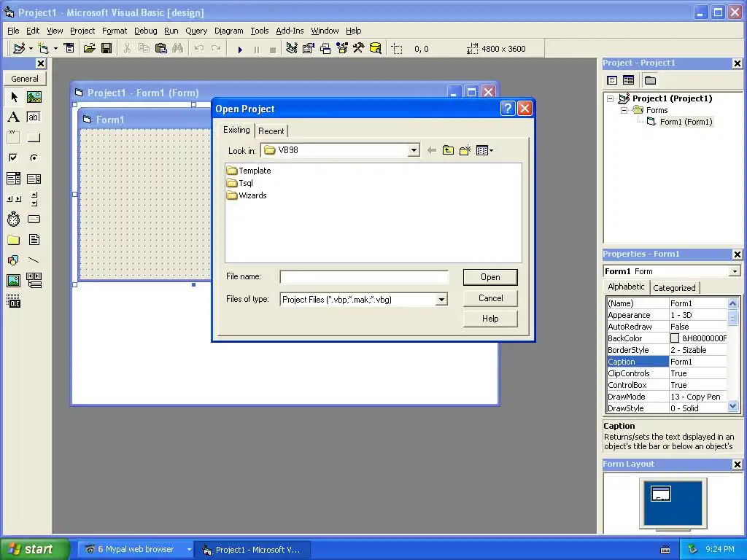Screen dimensions: 747x560
Task: Select the Line tool in toolbox
Action: [34, 260]
